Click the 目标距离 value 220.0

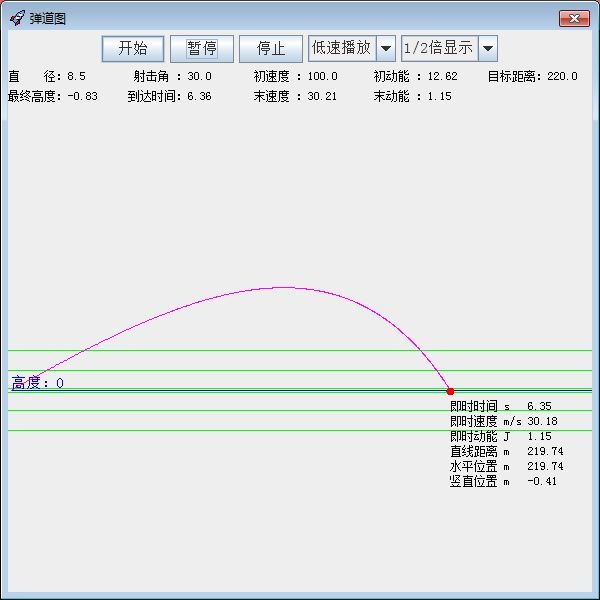(x=562, y=76)
